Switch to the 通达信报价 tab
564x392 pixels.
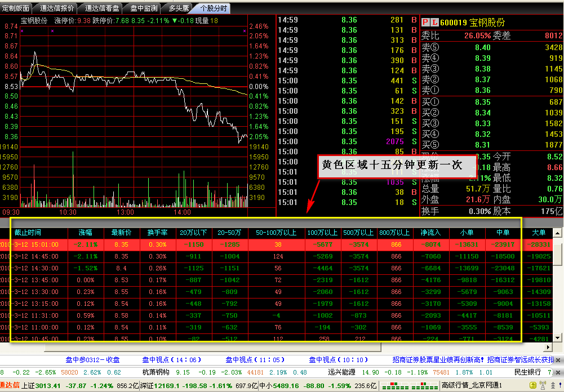coord(57,8)
